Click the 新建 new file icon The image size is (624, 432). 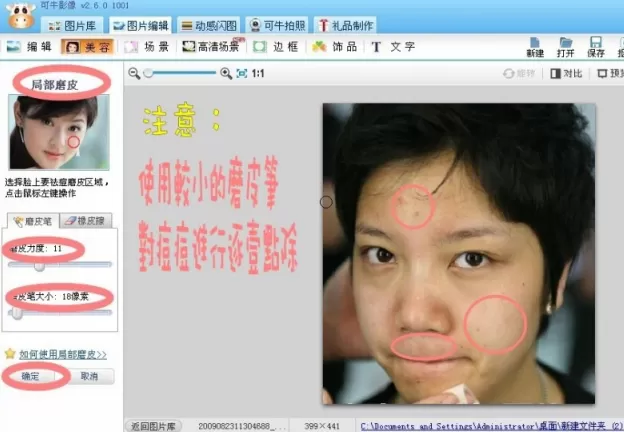click(535, 47)
